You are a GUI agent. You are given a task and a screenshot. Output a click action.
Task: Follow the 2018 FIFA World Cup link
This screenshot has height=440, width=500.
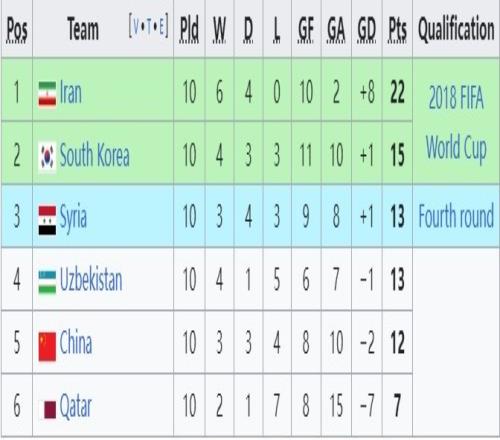coord(456,122)
